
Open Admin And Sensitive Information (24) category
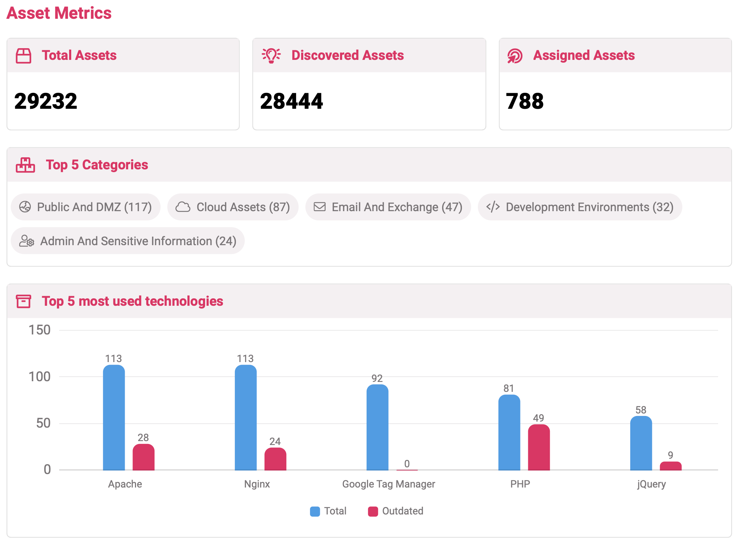tap(138, 241)
